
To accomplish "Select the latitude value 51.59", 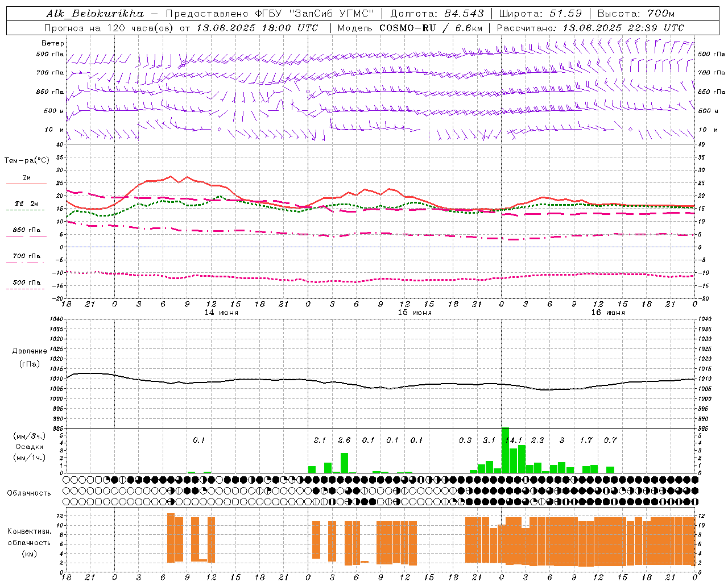I will (x=566, y=14).
